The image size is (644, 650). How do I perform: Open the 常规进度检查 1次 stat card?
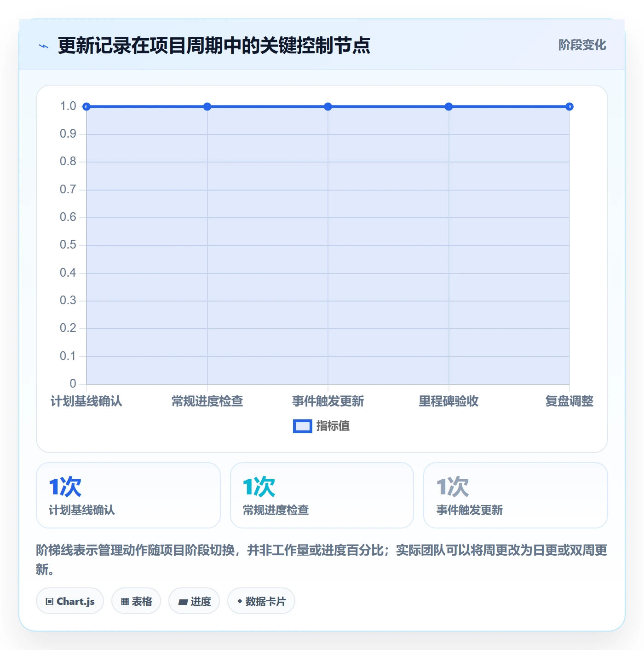(322, 495)
